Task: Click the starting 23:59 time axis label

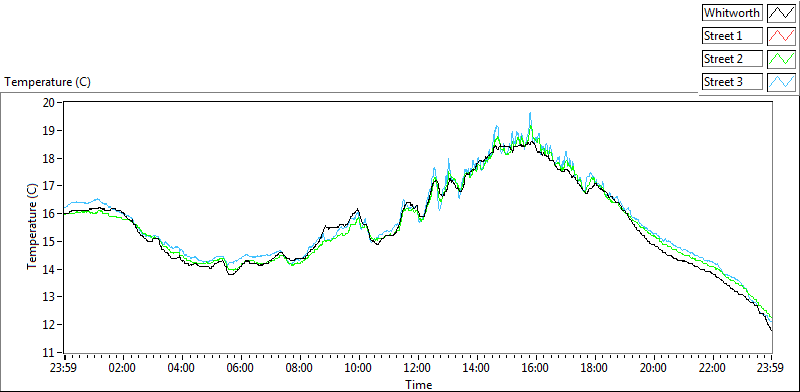Action: click(x=65, y=368)
